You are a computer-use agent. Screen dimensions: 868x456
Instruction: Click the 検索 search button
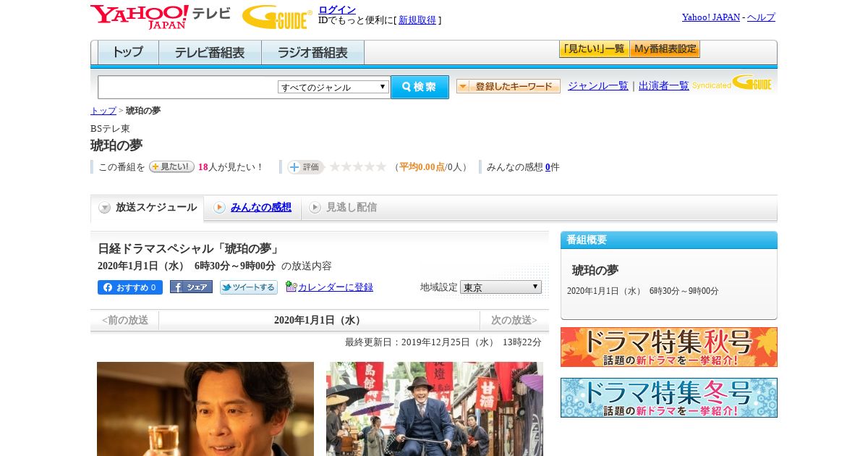(420, 87)
